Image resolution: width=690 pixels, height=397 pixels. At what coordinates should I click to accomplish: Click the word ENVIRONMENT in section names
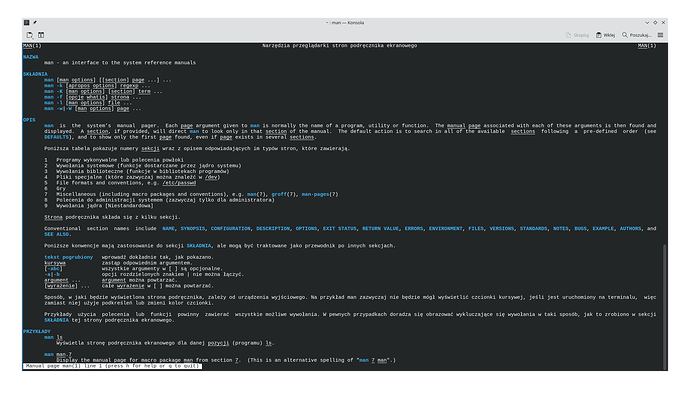pyautogui.click(x=446, y=229)
